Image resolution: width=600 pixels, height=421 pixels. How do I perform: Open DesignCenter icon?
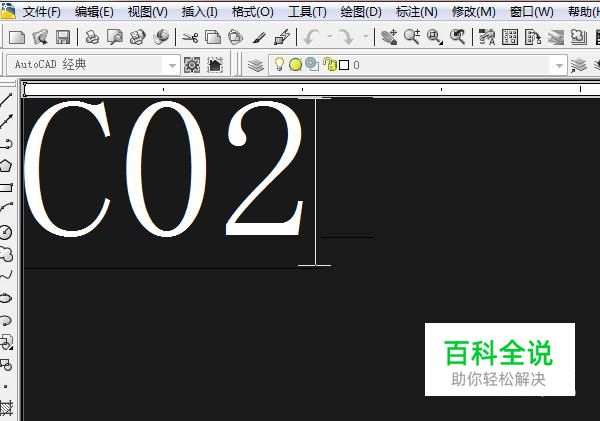click(510, 37)
